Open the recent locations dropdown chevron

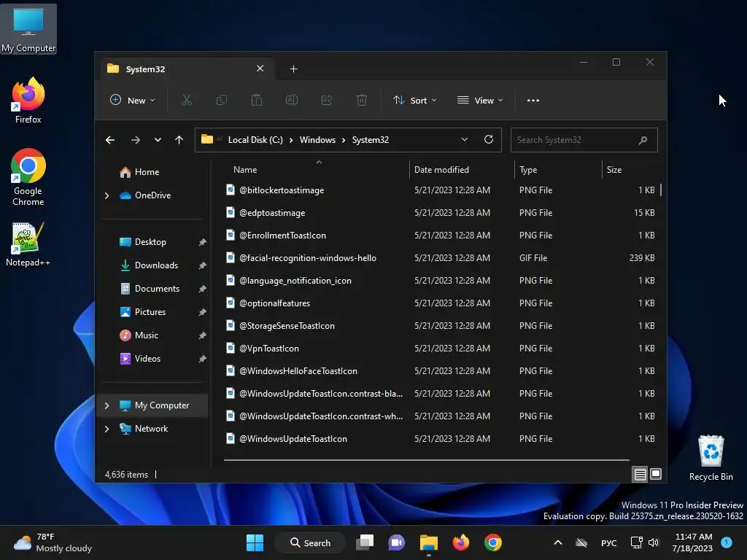coord(158,140)
